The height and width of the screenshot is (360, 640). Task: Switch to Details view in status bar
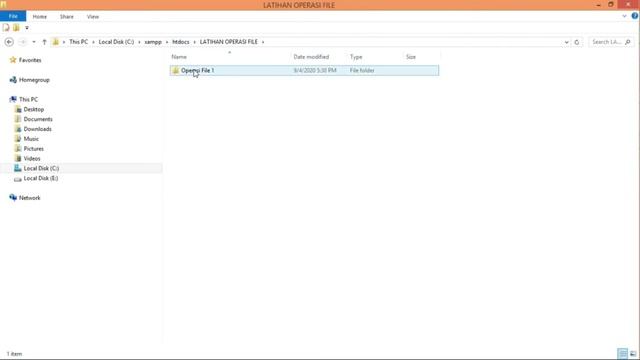pos(622,353)
